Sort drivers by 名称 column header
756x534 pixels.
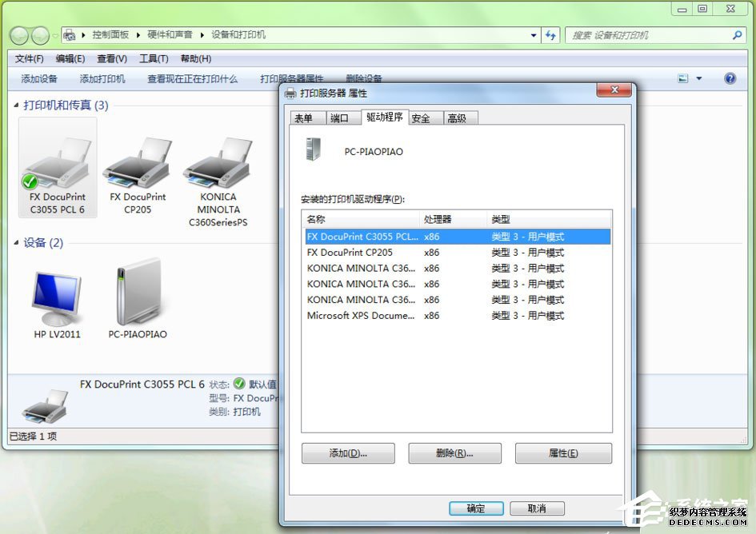(361, 219)
